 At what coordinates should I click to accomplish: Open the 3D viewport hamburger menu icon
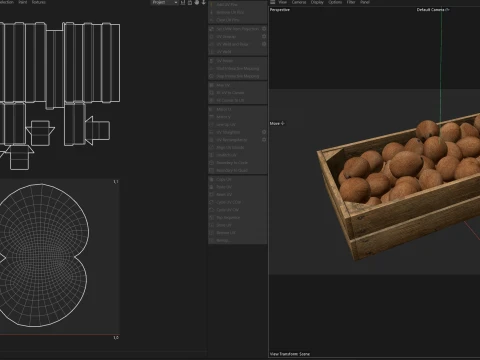click(x=273, y=2)
